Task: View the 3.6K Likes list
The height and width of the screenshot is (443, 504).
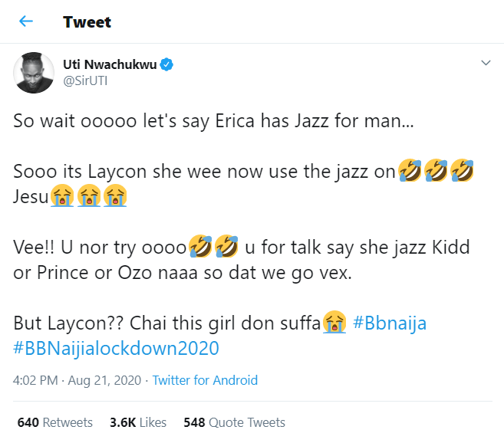Action: click(x=139, y=422)
